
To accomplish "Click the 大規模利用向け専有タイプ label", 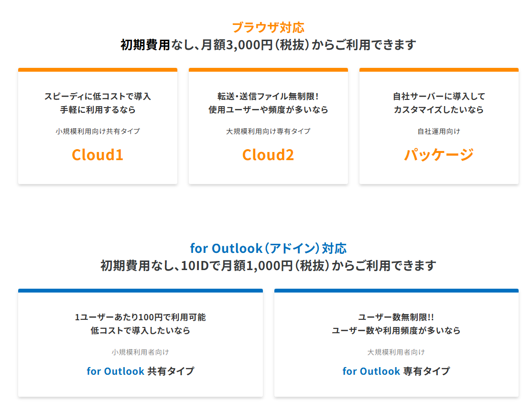I will pyautogui.click(x=268, y=131).
